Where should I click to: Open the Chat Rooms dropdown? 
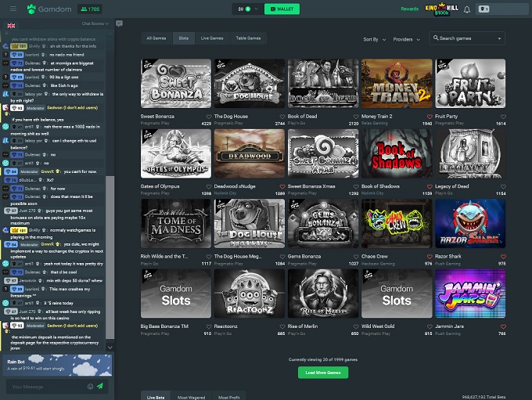(x=95, y=23)
